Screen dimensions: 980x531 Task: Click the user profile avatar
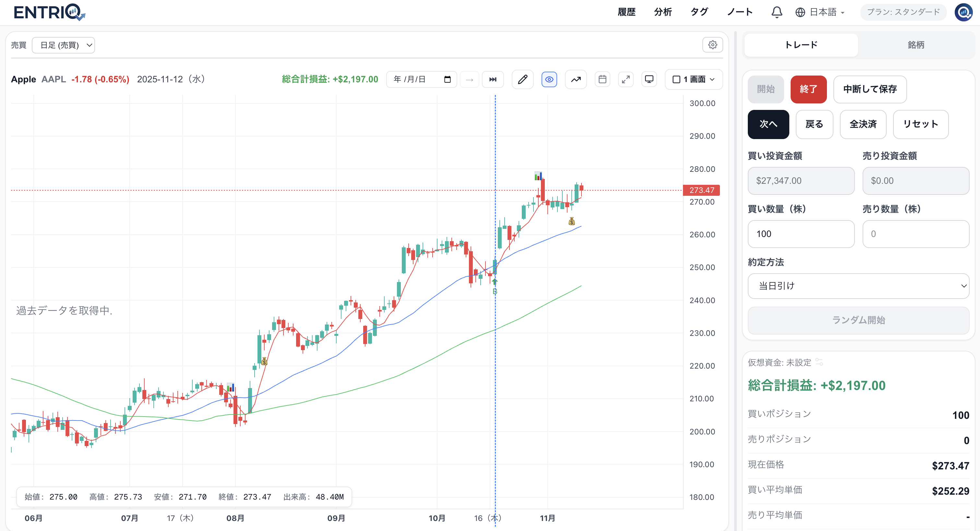tap(964, 12)
